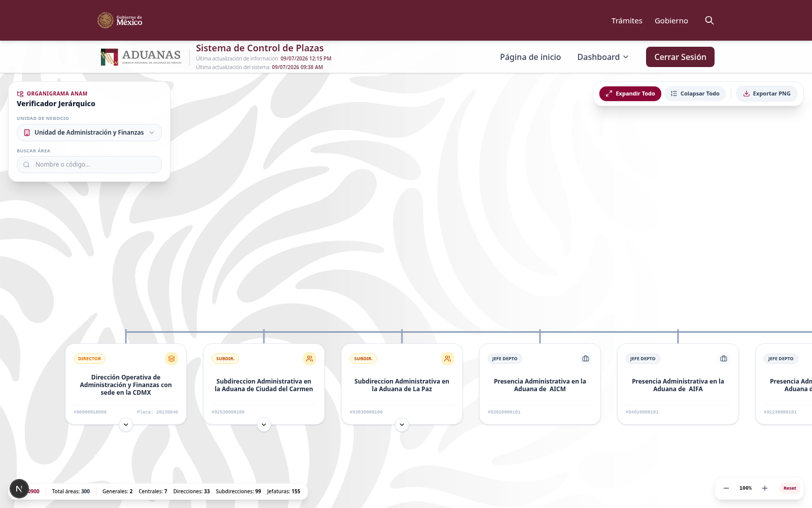
Task: Click the DIRECTOR badge
Action: tap(89, 359)
